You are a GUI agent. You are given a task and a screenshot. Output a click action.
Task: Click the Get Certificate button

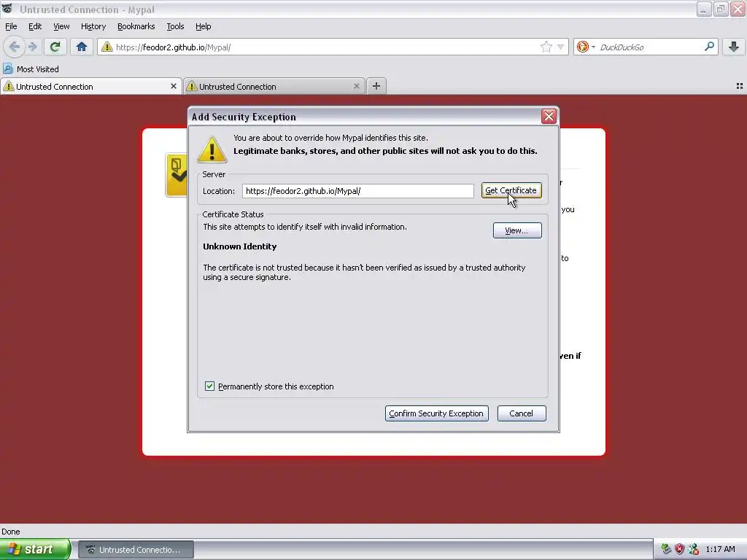[x=511, y=190]
